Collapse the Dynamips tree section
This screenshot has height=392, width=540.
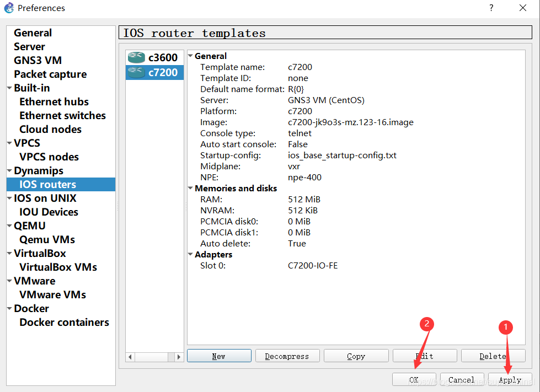pos(9,171)
